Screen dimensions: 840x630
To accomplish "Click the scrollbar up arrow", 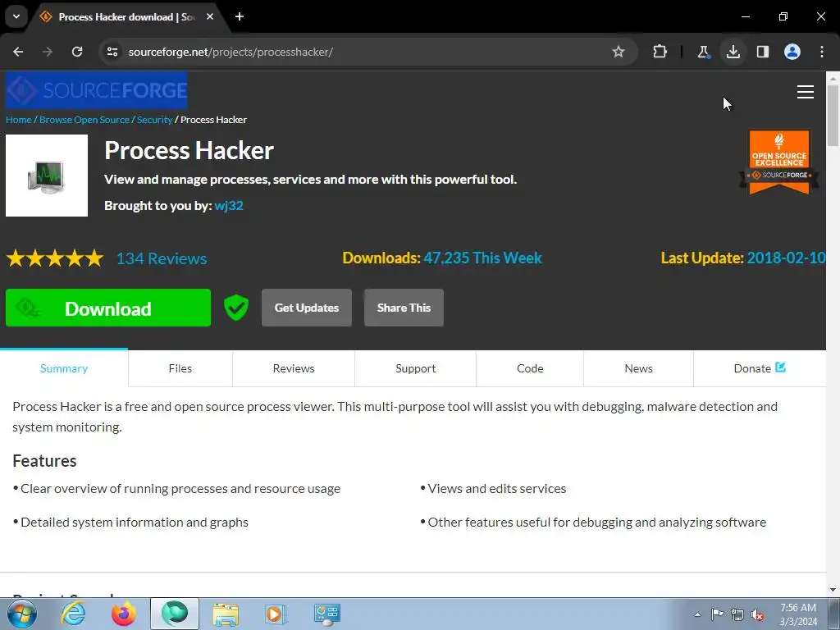I will [833, 78].
